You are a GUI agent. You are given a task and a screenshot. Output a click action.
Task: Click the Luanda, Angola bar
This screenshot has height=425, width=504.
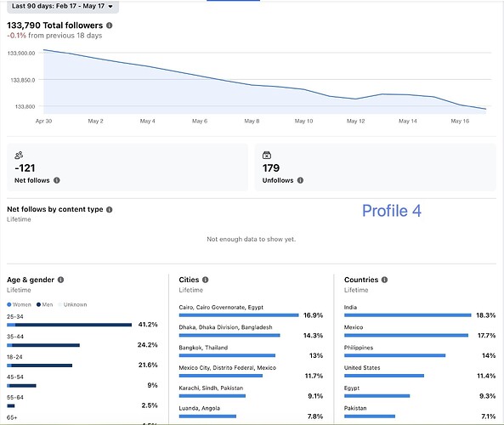(207, 416)
